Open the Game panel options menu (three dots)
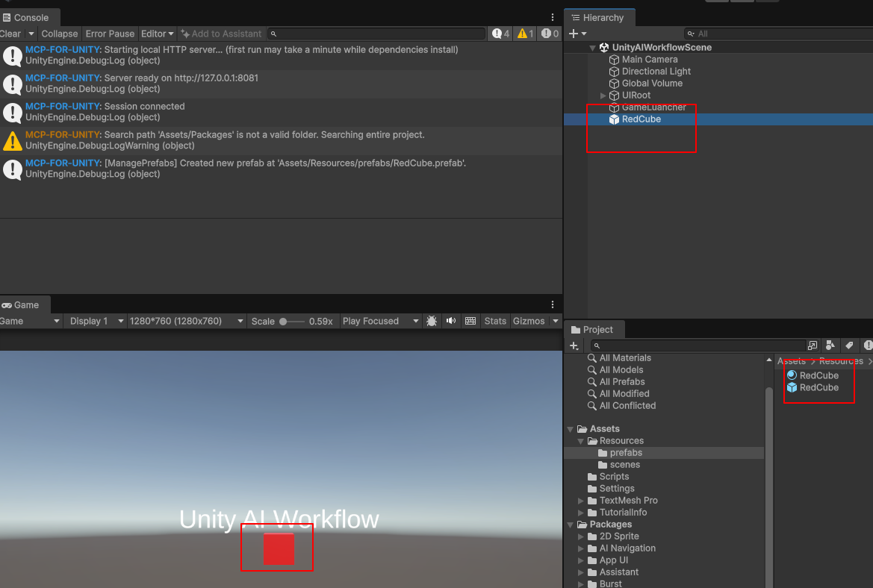This screenshot has width=873, height=588. (553, 304)
